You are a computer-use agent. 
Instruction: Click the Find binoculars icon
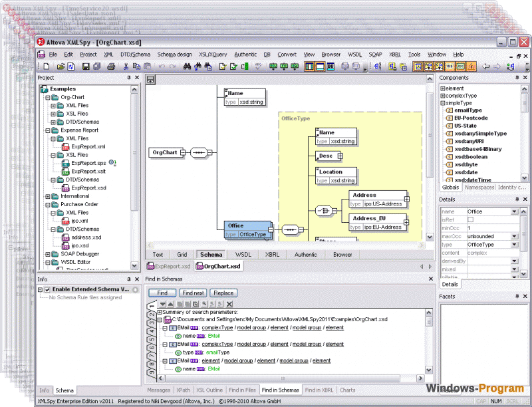[x=187, y=67]
